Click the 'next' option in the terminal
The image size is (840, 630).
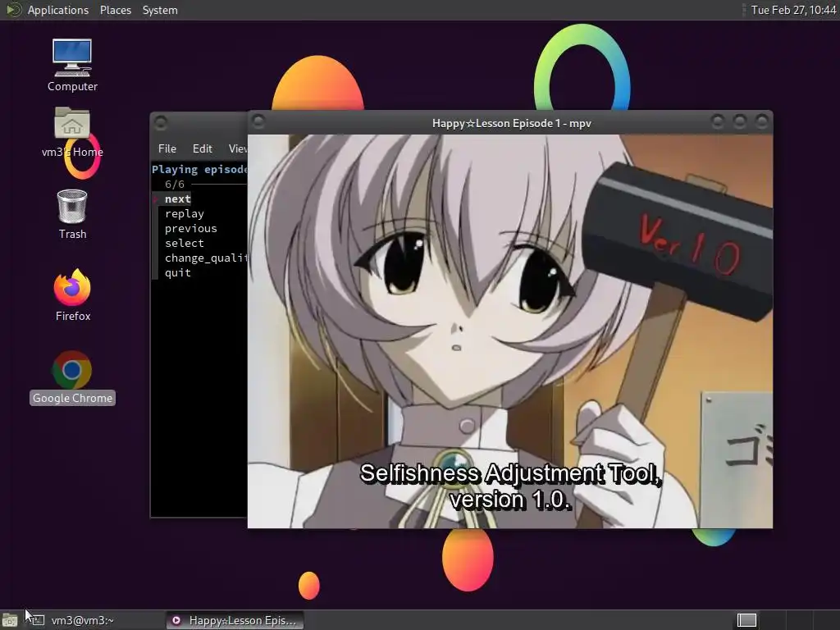pyautogui.click(x=178, y=199)
